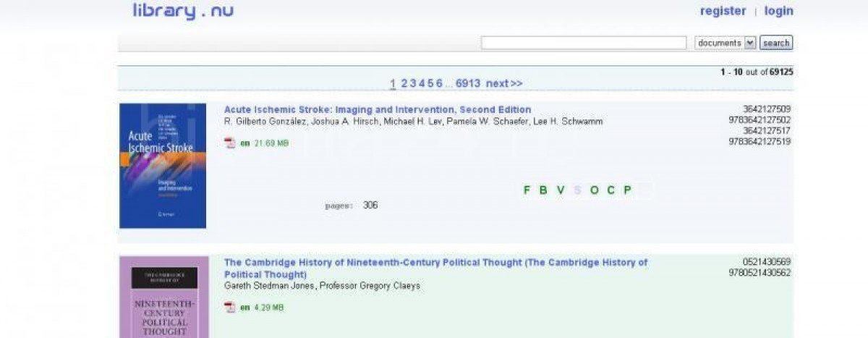Select current page 1 in pagination
This screenshot has width=868, height=338.
point(393,83)
